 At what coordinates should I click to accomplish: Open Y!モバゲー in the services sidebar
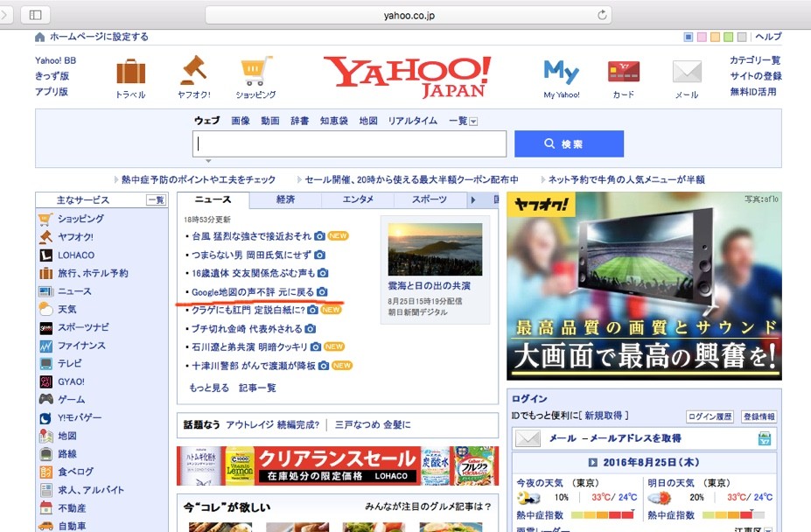click(80, 417)
